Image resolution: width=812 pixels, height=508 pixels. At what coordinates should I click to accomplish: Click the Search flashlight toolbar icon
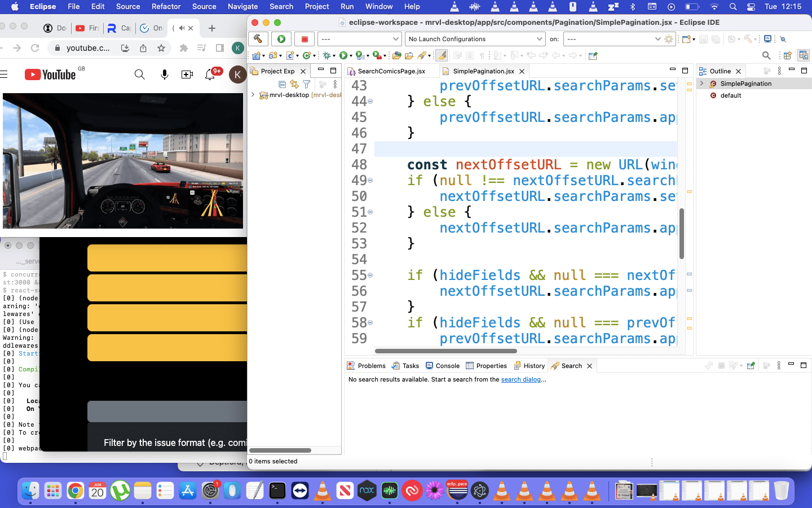(422, 55)
